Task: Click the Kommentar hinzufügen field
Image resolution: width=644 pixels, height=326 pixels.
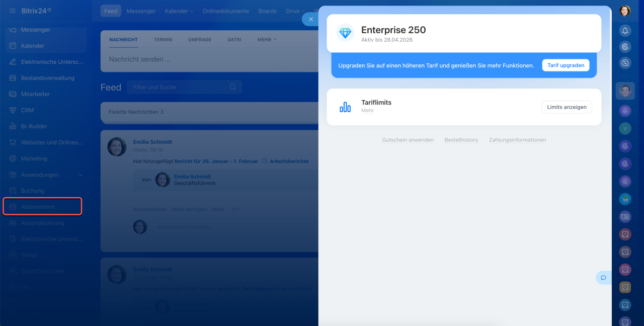Action: [234, 227]
